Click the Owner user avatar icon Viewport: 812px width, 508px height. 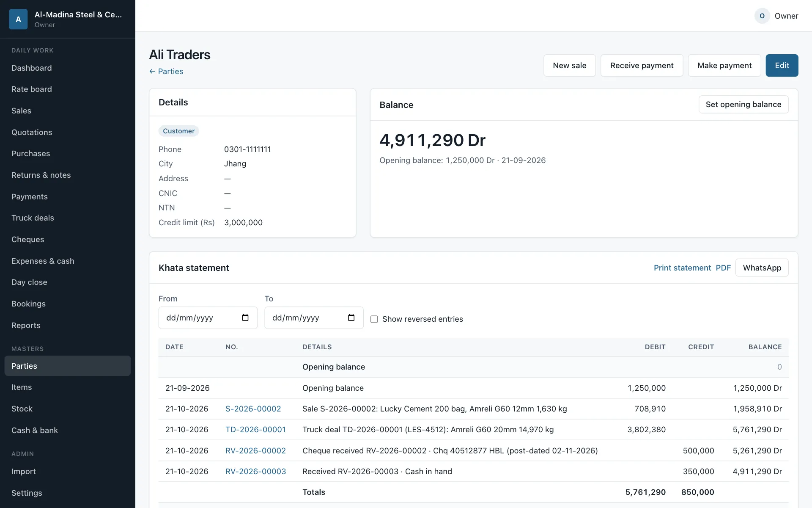tap(762, 16)
